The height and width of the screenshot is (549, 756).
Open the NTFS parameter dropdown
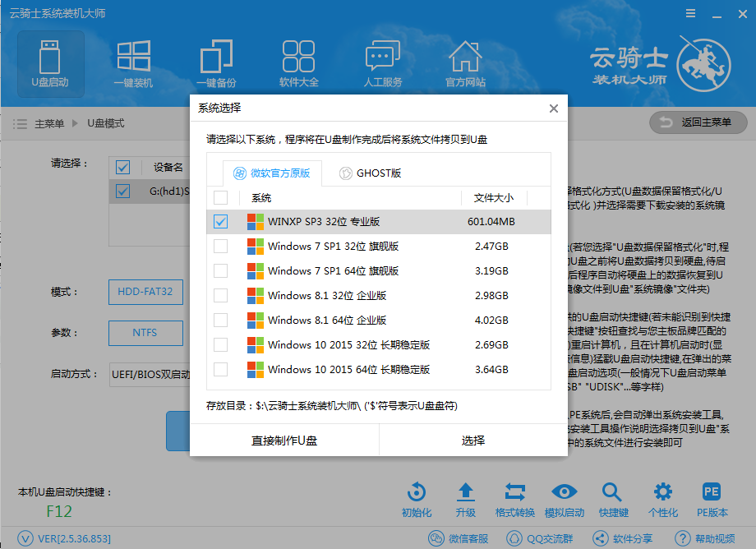145,333
